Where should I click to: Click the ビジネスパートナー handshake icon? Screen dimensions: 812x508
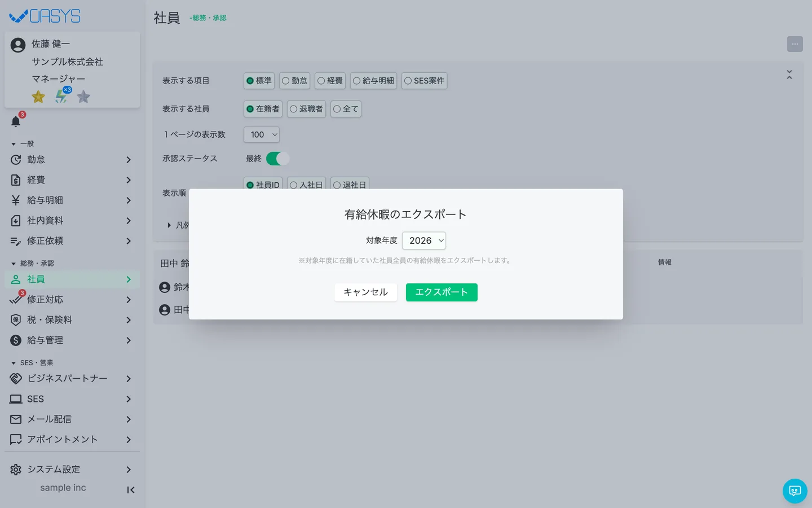pyautogui.click(x=16, y=379)
